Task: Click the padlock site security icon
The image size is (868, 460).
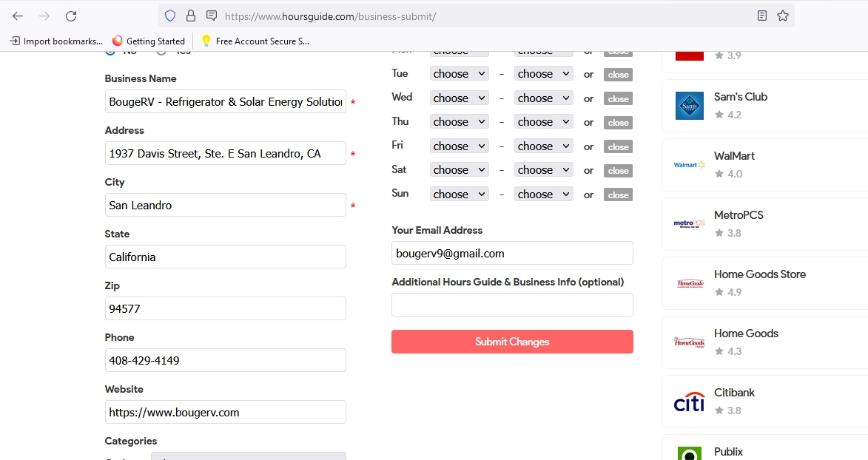Action: (191, 16)
